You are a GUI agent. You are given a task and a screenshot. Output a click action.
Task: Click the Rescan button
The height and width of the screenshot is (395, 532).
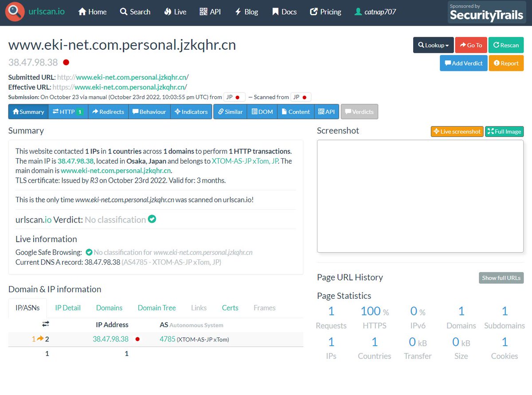506,45
